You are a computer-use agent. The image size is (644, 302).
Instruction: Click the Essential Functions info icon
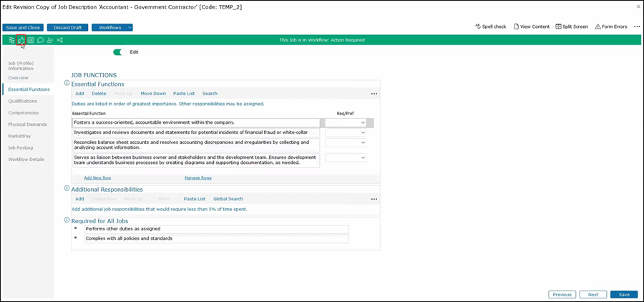pos(67,84)
